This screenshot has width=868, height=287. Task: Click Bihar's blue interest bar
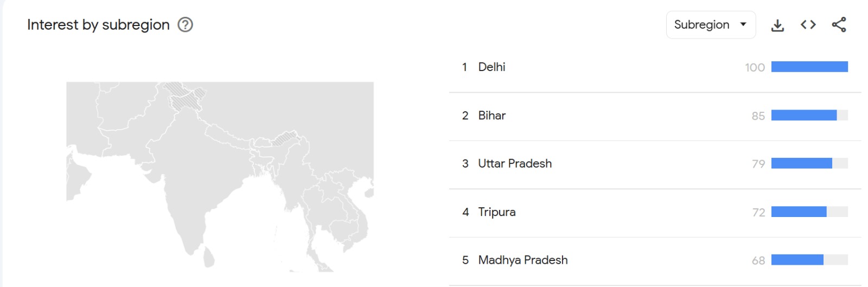point(803,115)
